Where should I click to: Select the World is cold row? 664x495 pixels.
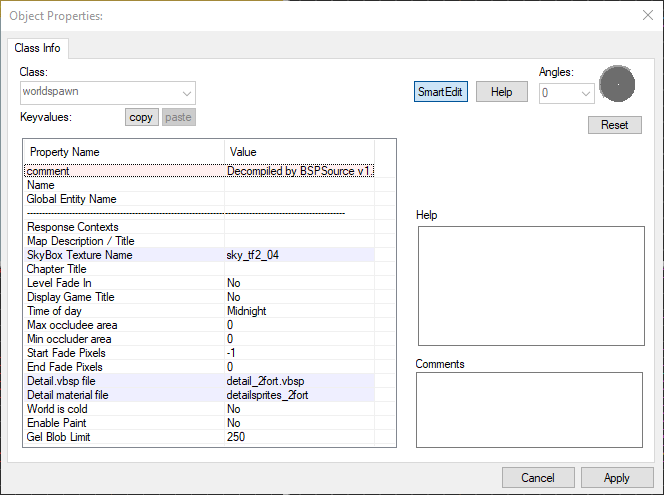[199, 409]
